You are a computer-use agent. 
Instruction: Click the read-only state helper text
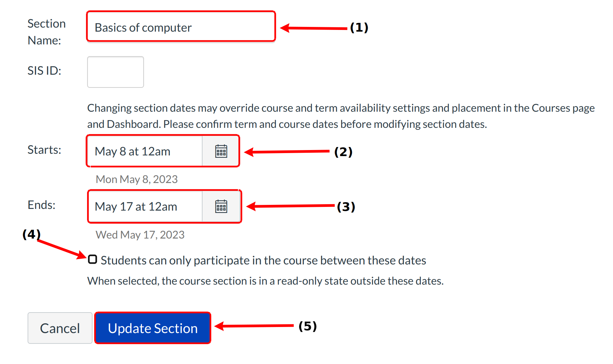click(265, 281)
